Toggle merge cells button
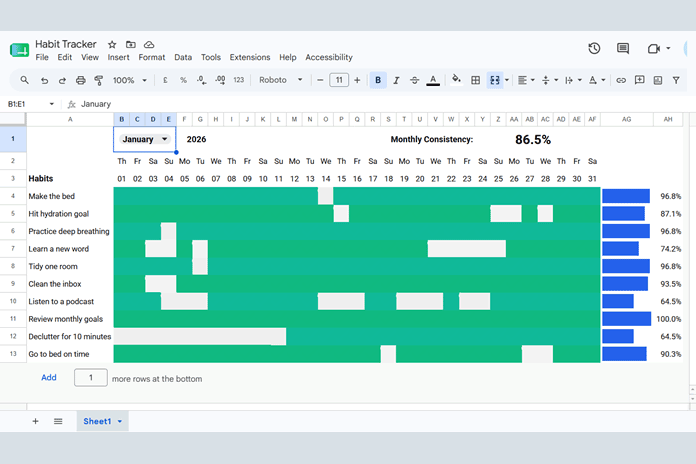Screen dimensions: 696x464 tap(494, 80)
